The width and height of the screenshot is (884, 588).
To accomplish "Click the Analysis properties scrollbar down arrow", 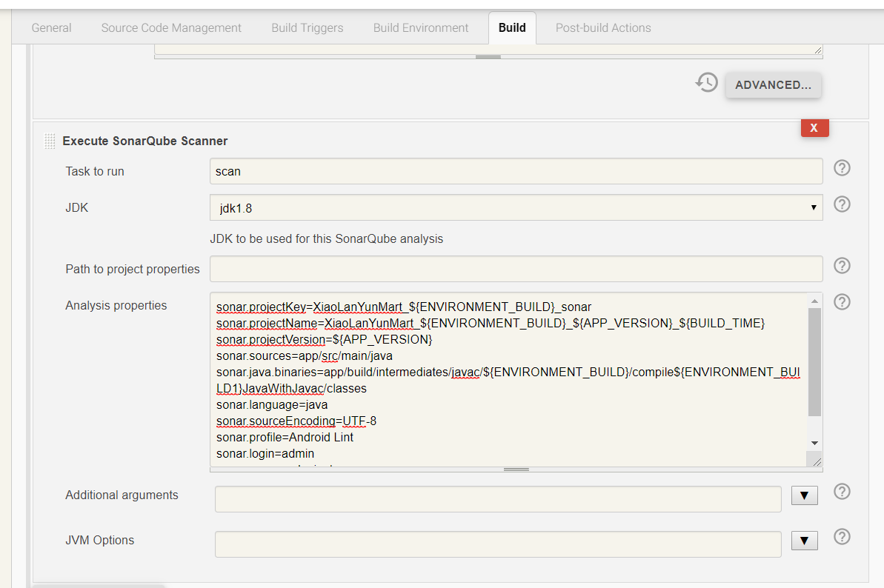I will coord(814,443).
